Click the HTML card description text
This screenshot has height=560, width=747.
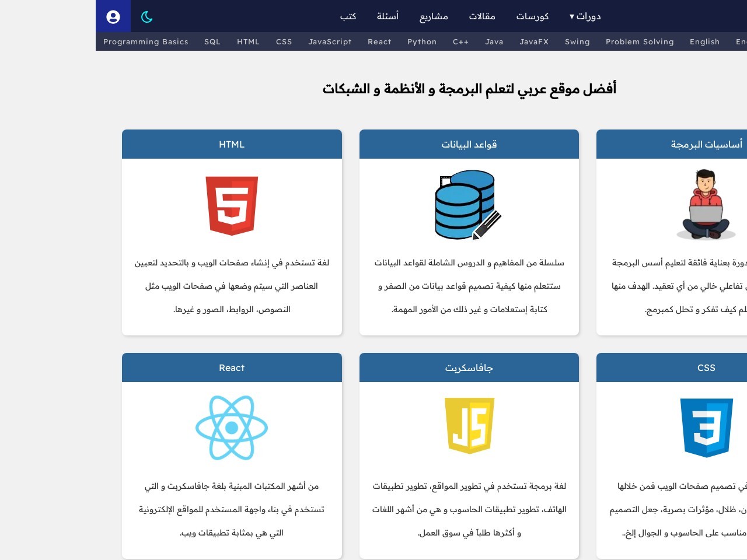(x=232, y=286)
